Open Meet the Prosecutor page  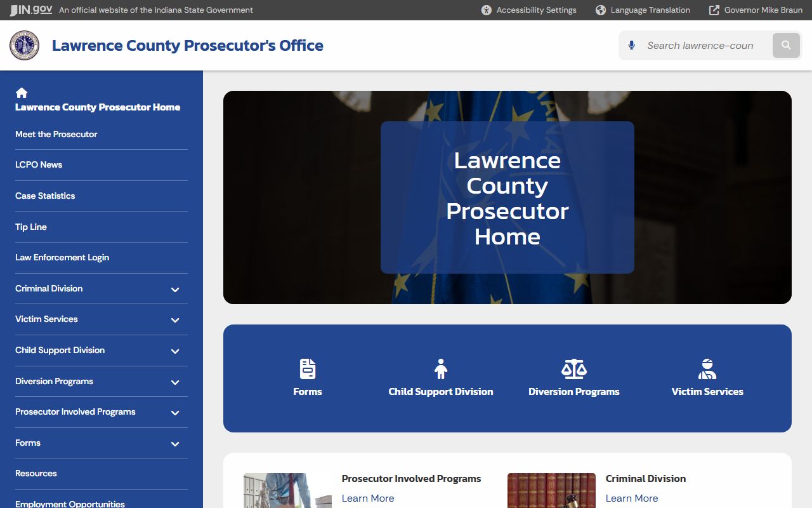point(56,134)
